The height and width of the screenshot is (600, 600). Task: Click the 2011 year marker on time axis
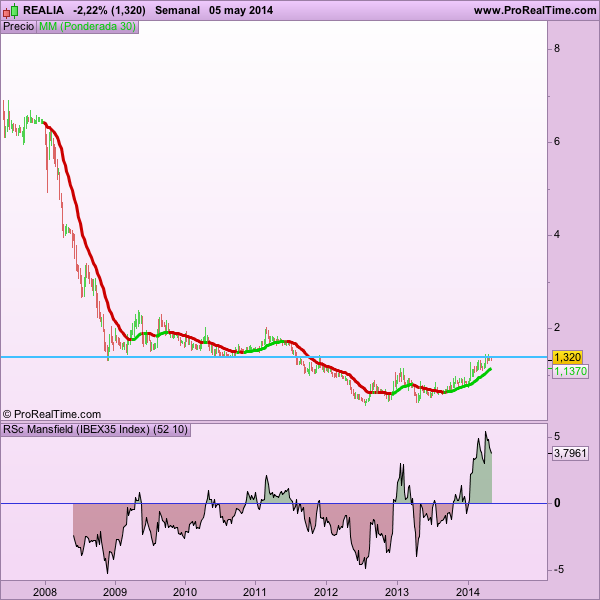point(255,592)
